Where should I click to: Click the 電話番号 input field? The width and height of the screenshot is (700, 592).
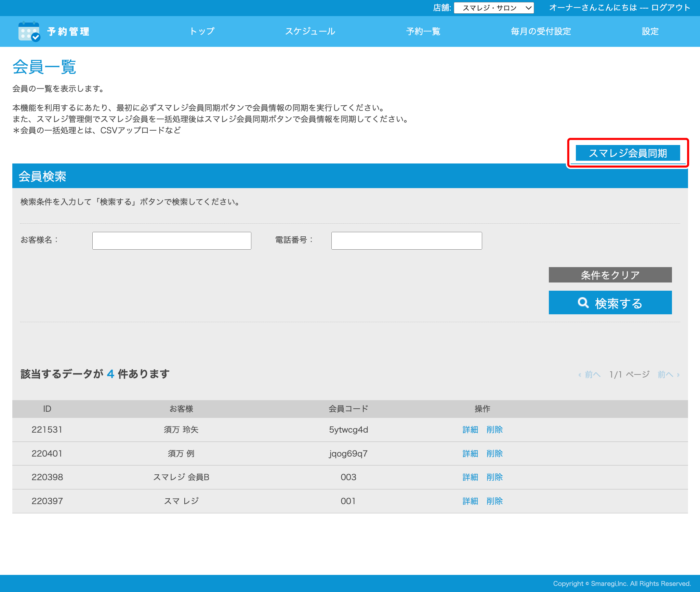point(406,241)
